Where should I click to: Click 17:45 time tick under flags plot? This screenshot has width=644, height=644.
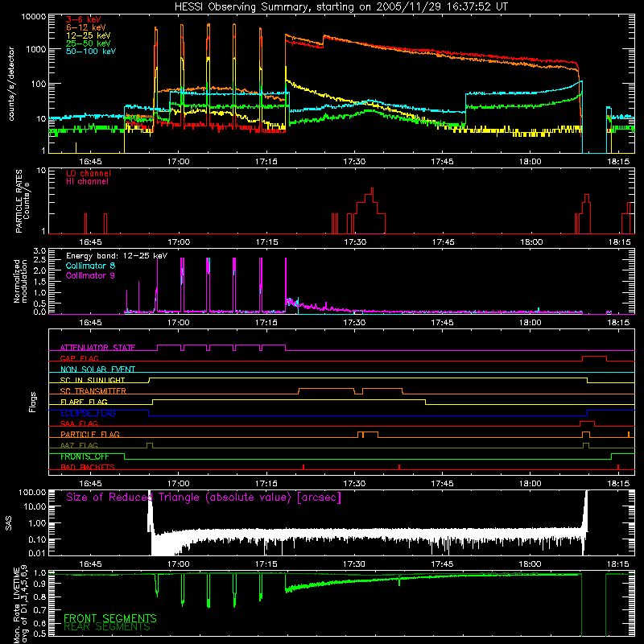(x=442, y=484)
